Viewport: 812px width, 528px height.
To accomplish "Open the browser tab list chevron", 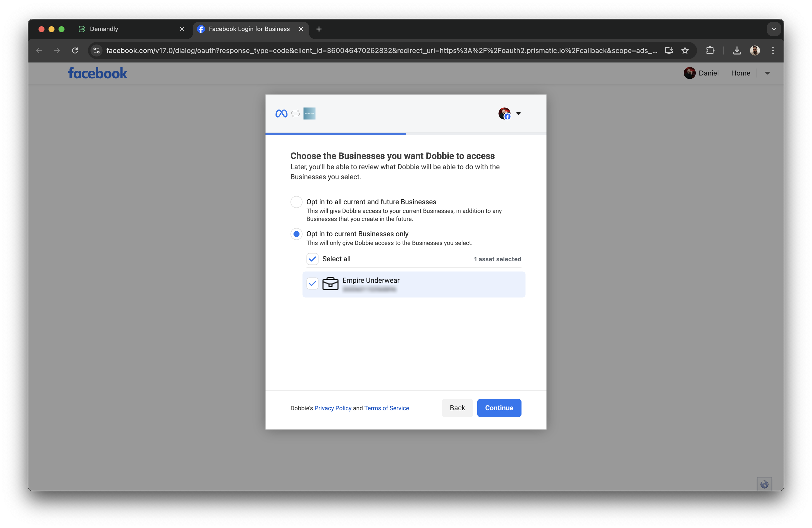I will (x=774, y=29).
